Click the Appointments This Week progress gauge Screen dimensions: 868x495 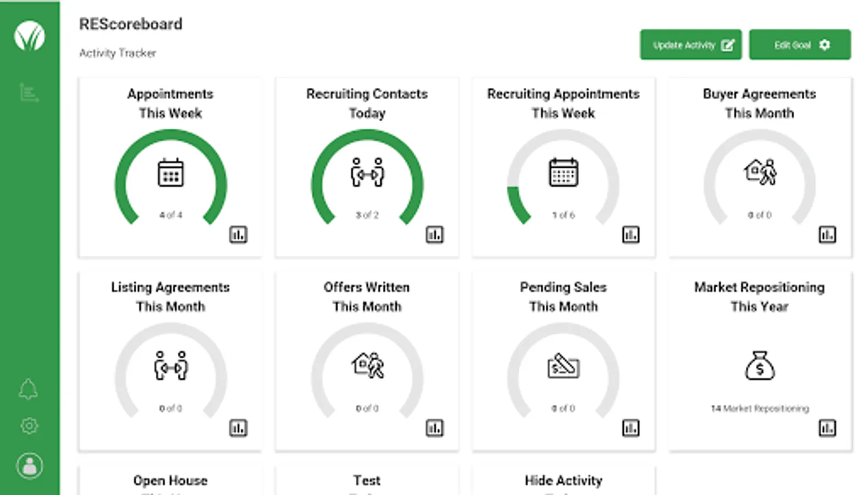click(171, 177)
